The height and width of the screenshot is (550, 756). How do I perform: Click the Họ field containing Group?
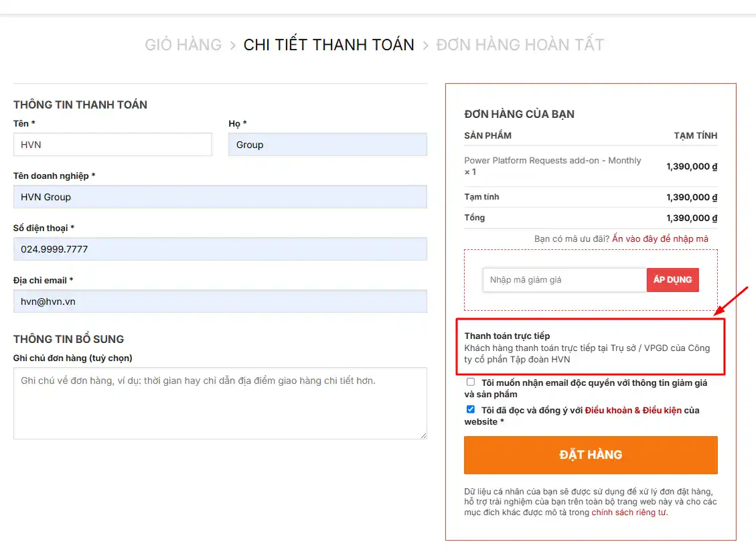pos(327,145)
